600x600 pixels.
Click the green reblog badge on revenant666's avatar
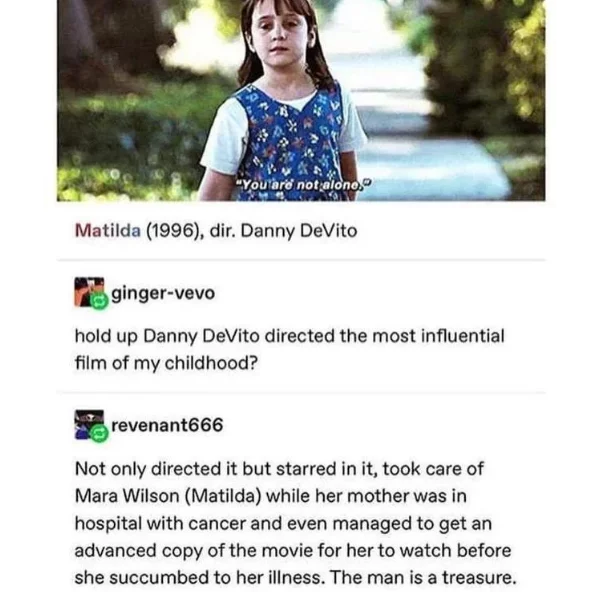tap(99, 434)
